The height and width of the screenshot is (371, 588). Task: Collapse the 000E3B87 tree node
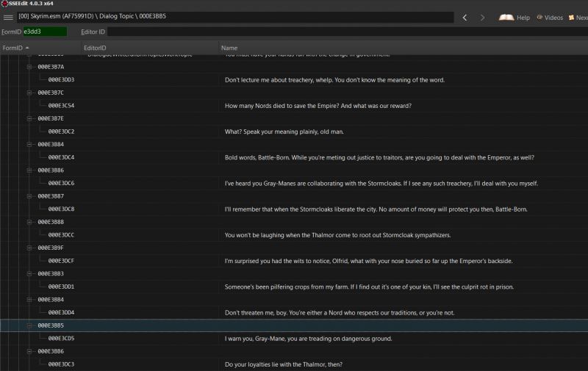[29, 196]
